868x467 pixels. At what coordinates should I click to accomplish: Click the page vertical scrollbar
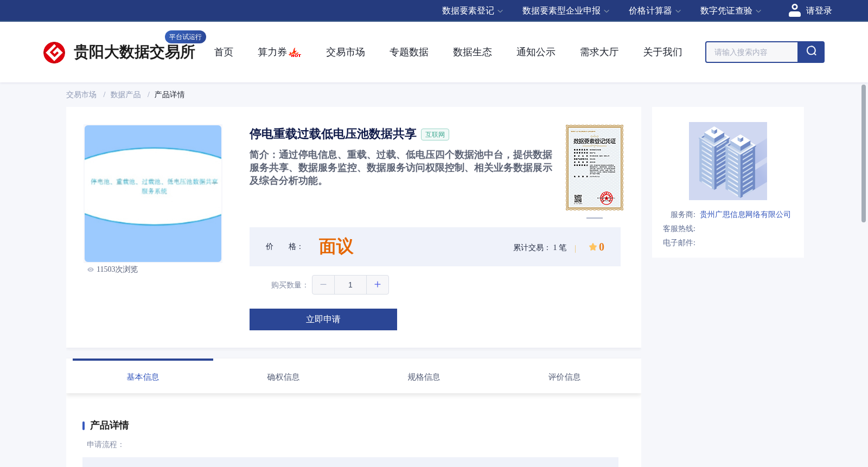(x=864, y=153)
